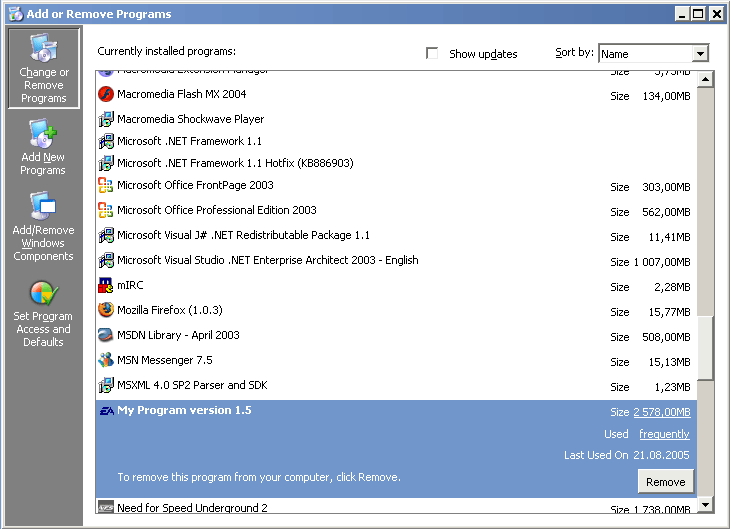Click the mIRC program icon
Image resolution: width=730 pixels, height=529 pixels.
point(106,285)
